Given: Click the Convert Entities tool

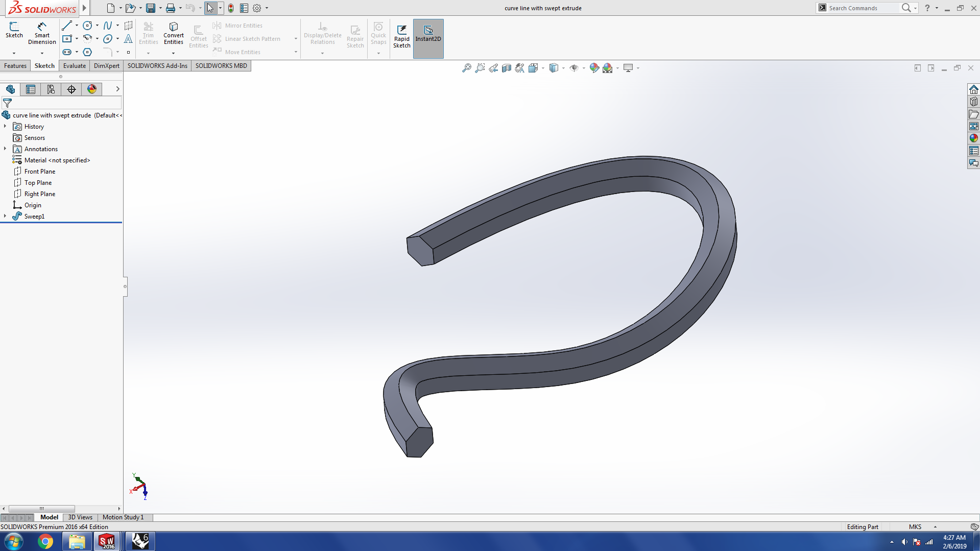Looking at the screenshot, I should 174,33.
